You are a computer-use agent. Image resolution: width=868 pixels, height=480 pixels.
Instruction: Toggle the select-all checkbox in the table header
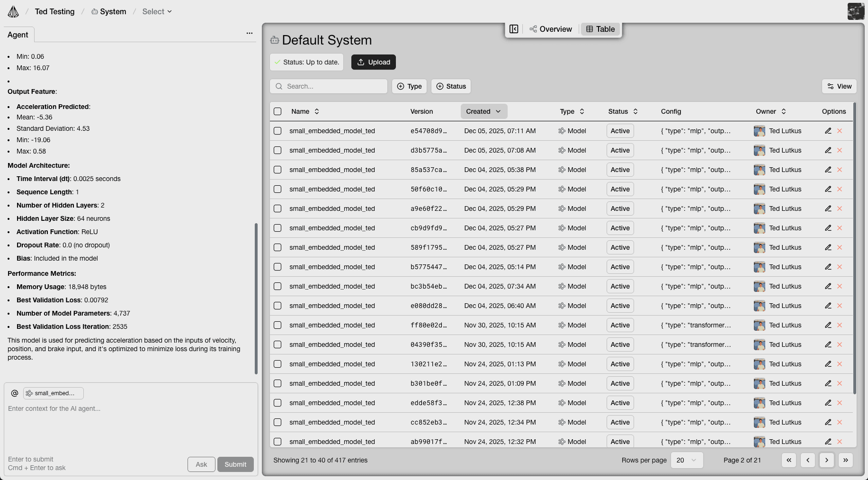277,111
